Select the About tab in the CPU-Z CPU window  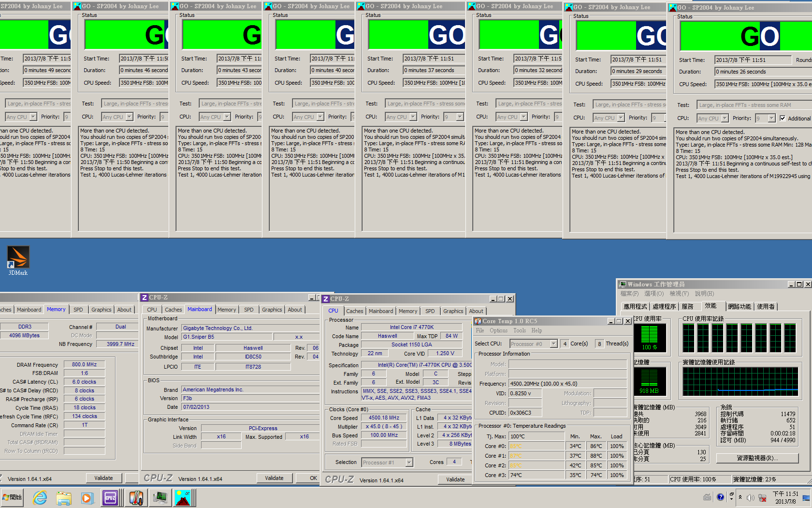tap(476, 311)
